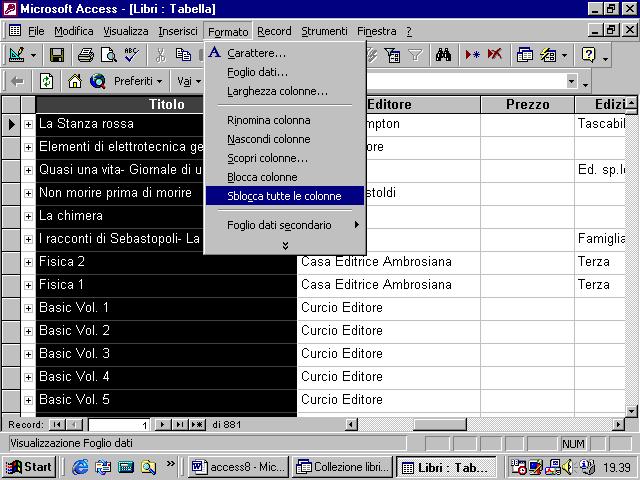Go to first record navigation button
Screen dimensions: 640x480
[57, 424]
